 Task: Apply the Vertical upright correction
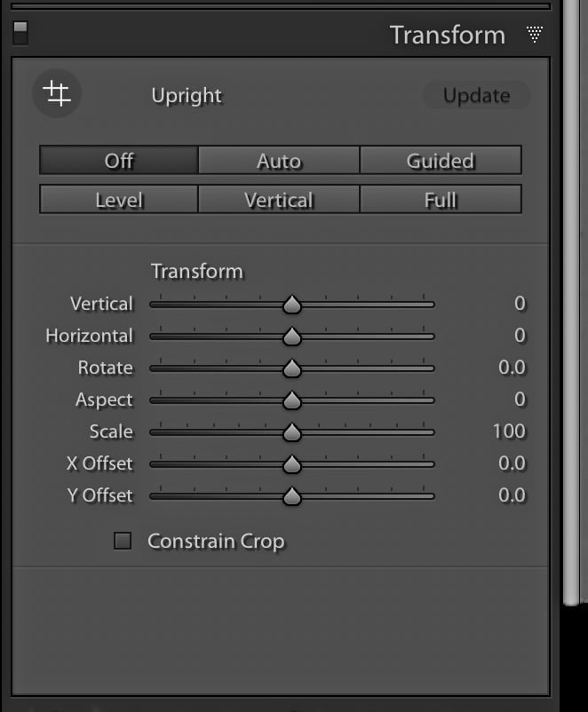pos(279,200)
